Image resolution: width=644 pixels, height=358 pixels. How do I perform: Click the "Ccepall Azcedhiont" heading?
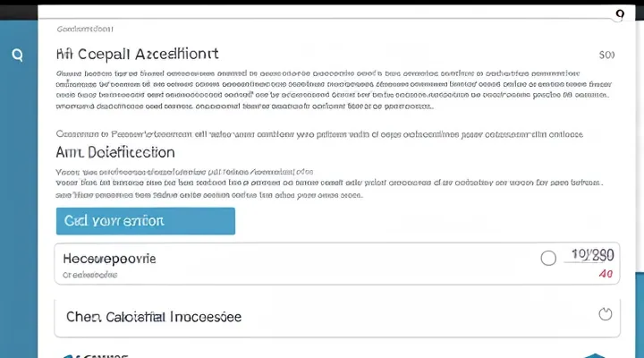tap(137, 54)
